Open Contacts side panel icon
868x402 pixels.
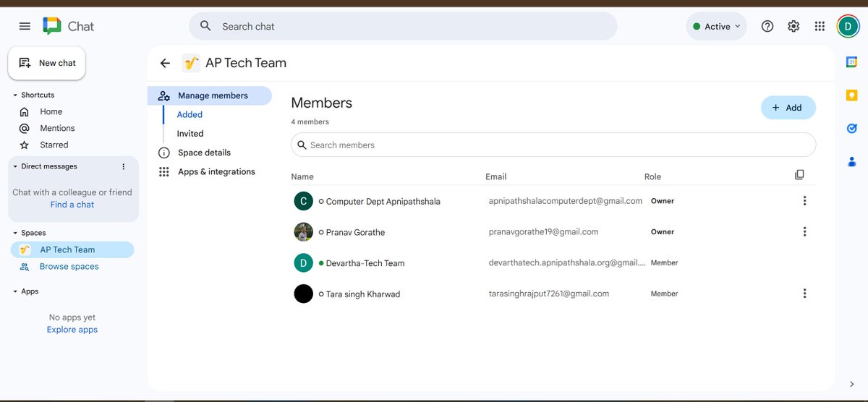(x=851, y=162)
